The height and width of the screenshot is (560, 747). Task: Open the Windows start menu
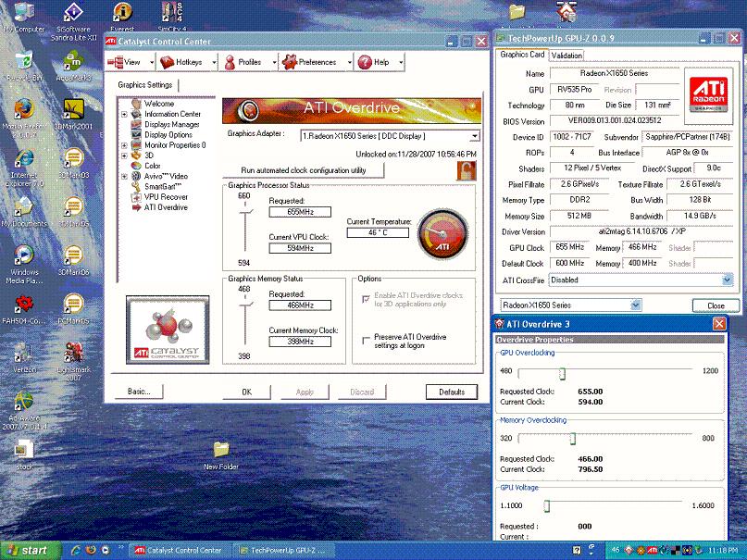tap(30, 551)
